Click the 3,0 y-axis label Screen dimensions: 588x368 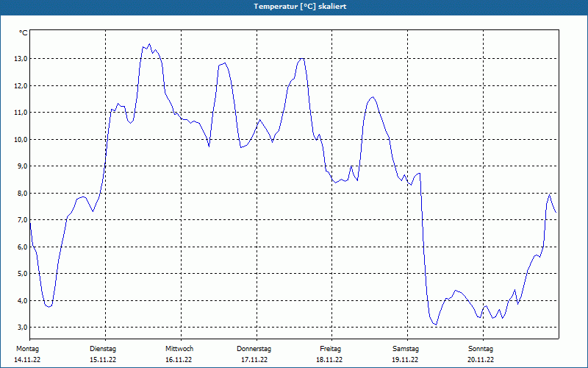click(x=23, y=327)
